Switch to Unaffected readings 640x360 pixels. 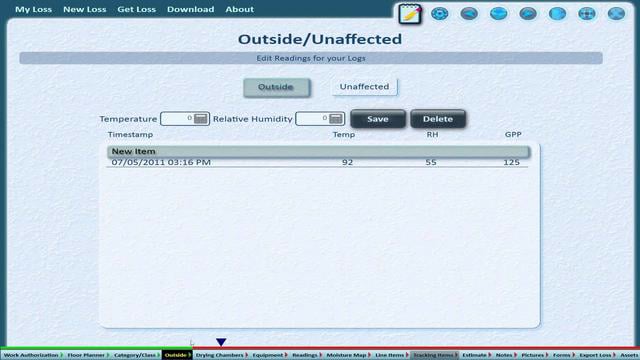pos(364,87)
